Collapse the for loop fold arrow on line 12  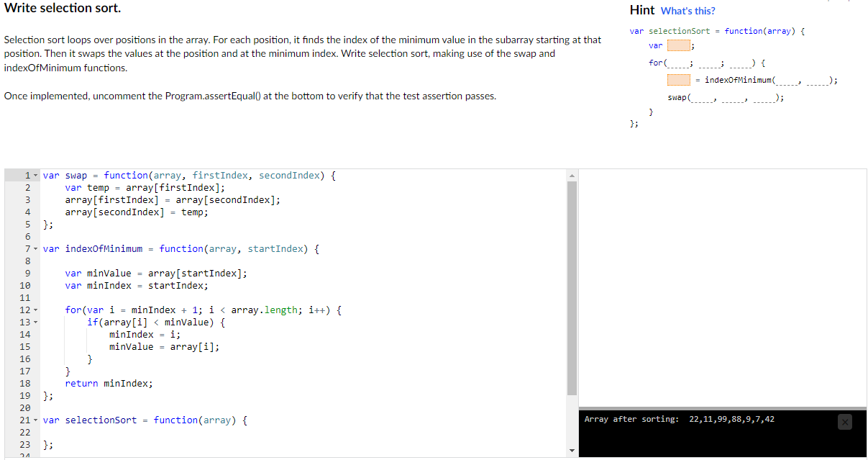35,310
